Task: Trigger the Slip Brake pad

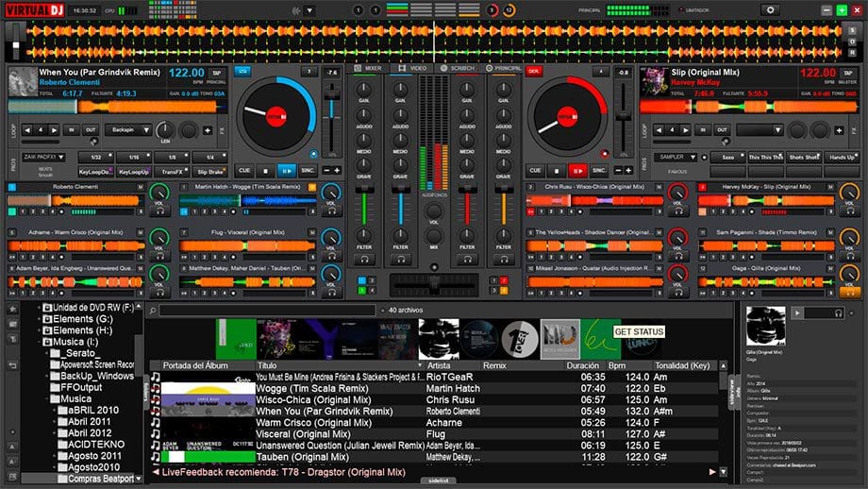Action: coord(210,172)
